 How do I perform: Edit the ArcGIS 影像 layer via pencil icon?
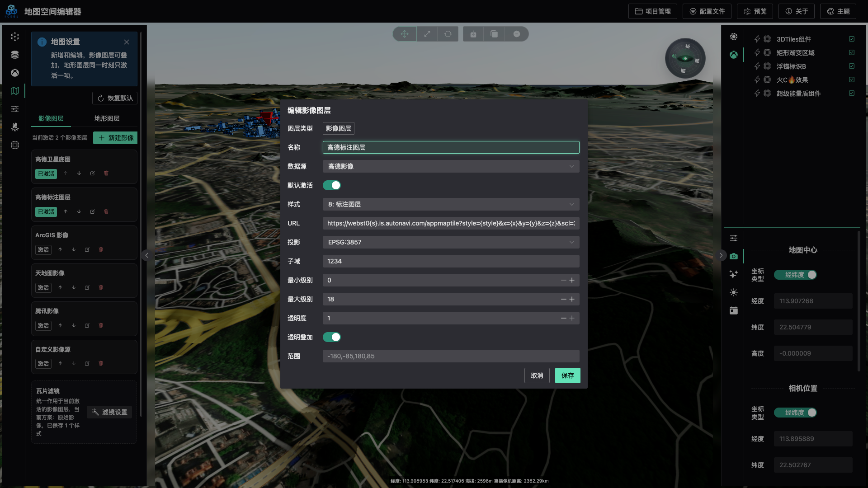pyautogui.click(x=87, y=249)
